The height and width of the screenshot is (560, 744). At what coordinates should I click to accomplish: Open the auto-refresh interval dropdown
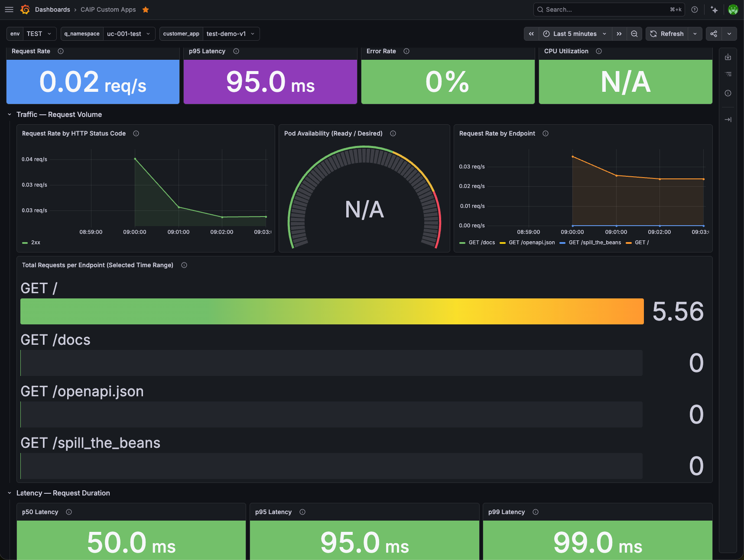[x=695, y=34]
